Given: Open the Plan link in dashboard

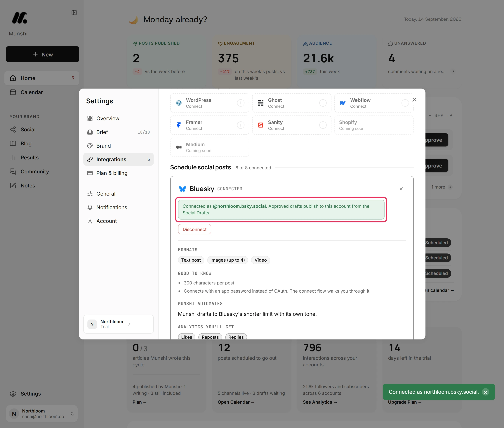Looking at the screenshot, I should (x=140, y=402).
